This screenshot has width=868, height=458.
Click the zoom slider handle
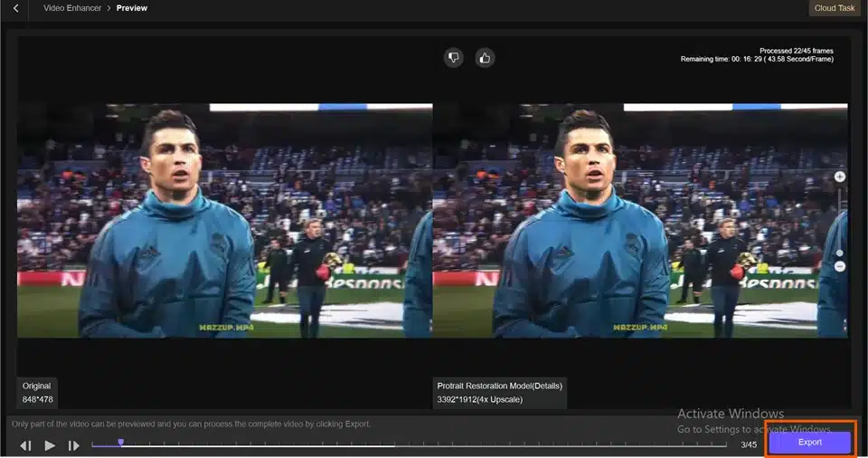840,253
